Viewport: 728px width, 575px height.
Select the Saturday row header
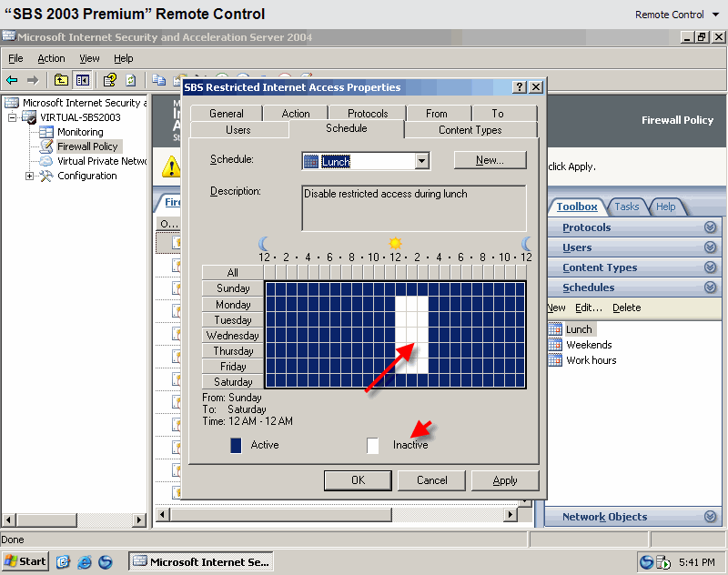233,382
